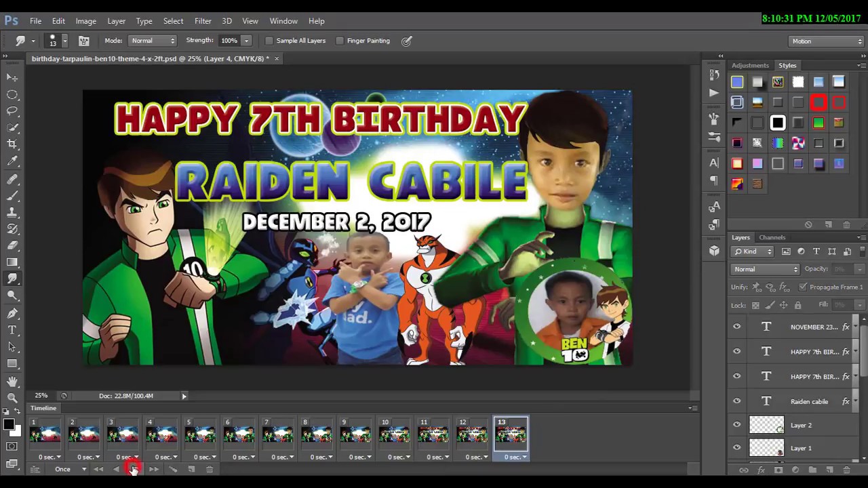Select the Elliptical Marquee tool
This screenshot has width=868, height=488.
click(12, 95)
